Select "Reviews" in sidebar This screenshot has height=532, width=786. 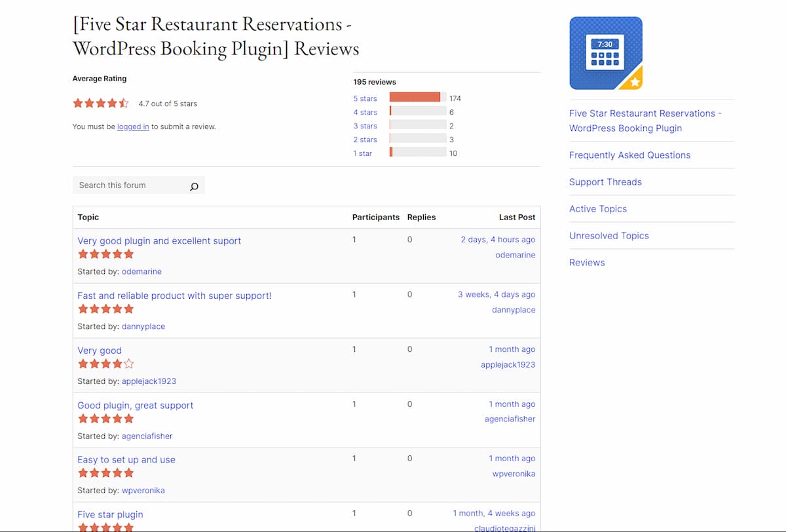[x=587, y=263]
